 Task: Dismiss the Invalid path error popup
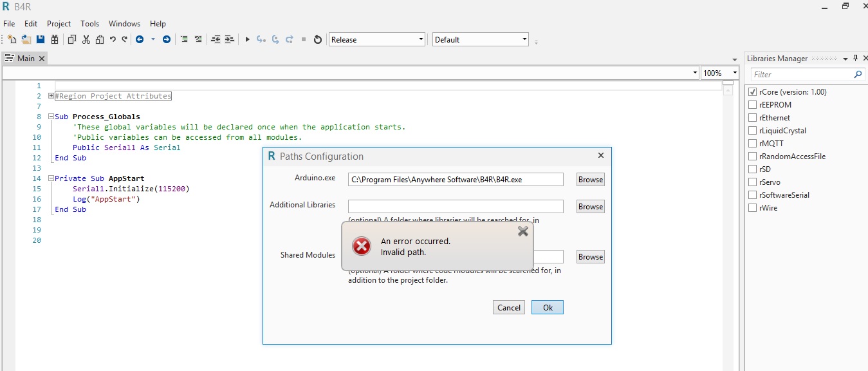[x=523, y=231]
